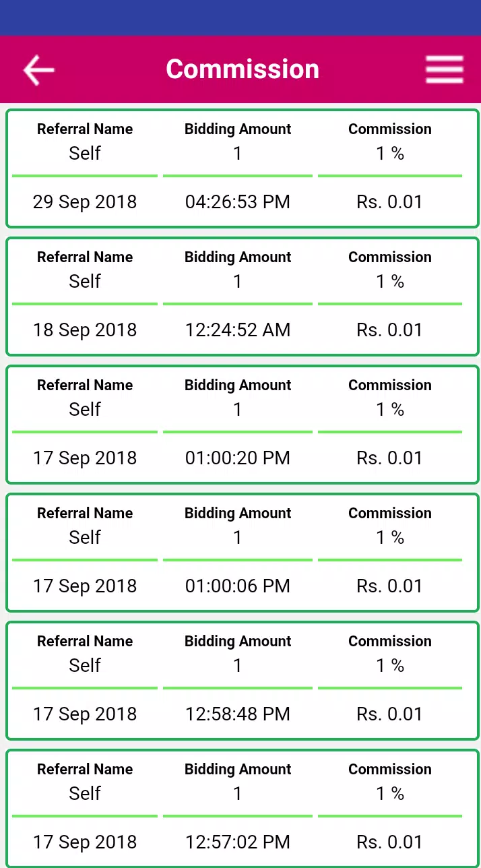
Task: Select the 01:00:20 PM commission entry
Action: pyautogui.click(x=243, y=425)
